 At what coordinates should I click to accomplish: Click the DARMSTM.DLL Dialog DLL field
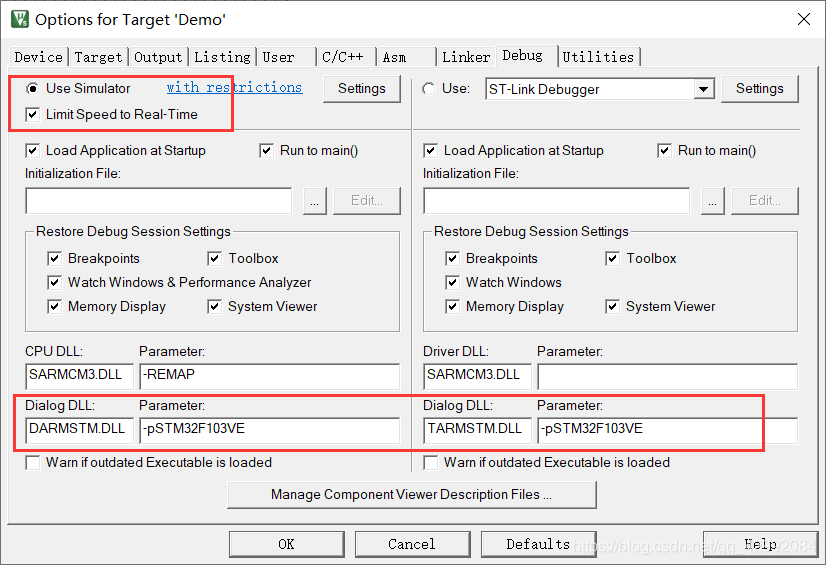click(79, 430)
